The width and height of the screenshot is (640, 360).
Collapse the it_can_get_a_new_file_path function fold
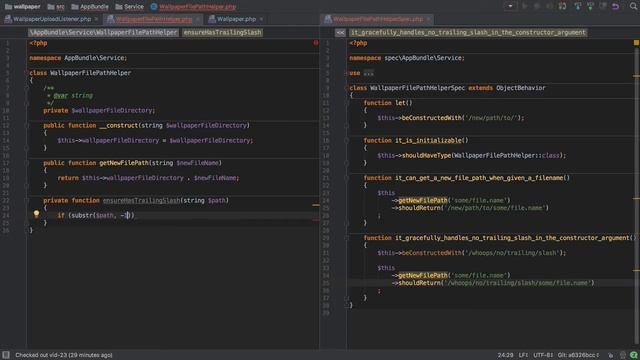pos(347,178)
